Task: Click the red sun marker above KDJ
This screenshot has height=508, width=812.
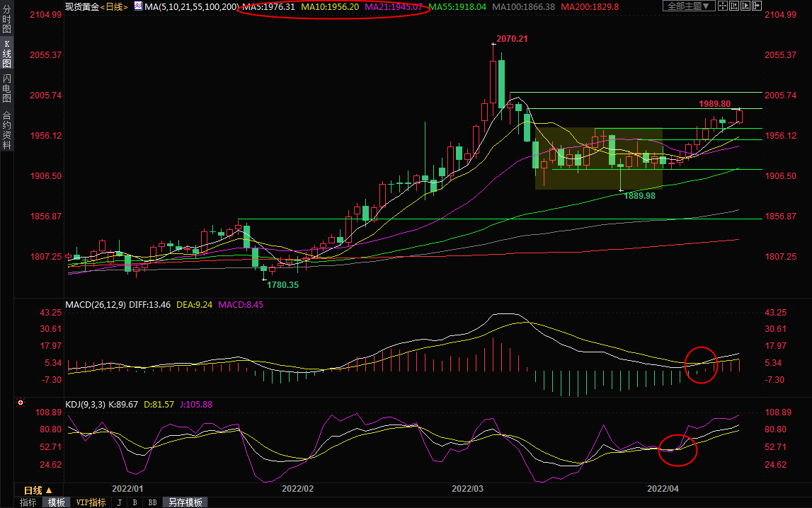Action: coord(21,403)
